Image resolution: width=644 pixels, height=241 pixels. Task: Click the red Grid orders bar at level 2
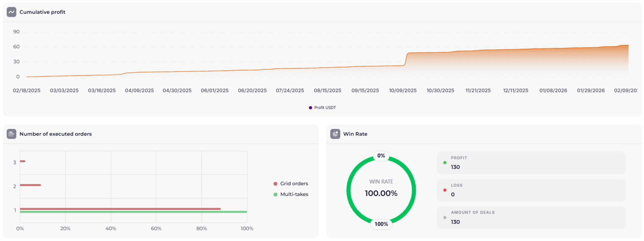click(x=30, y=185)
